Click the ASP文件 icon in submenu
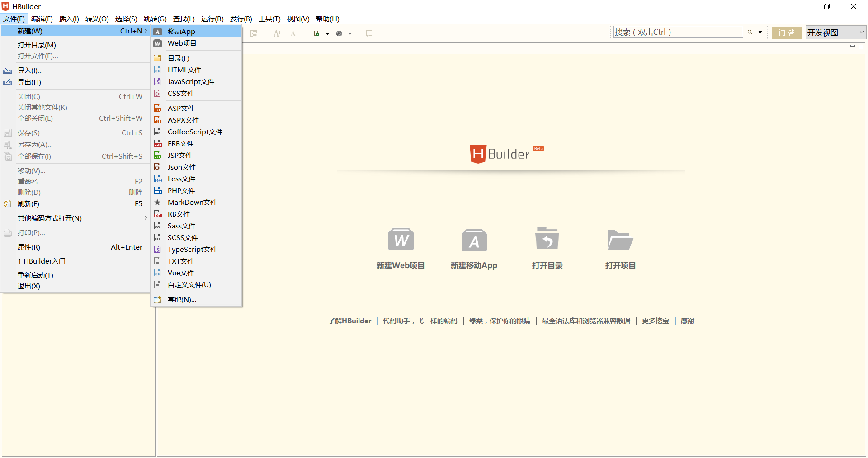This screenshot has height=458, width=868. (x=157, y=108)
